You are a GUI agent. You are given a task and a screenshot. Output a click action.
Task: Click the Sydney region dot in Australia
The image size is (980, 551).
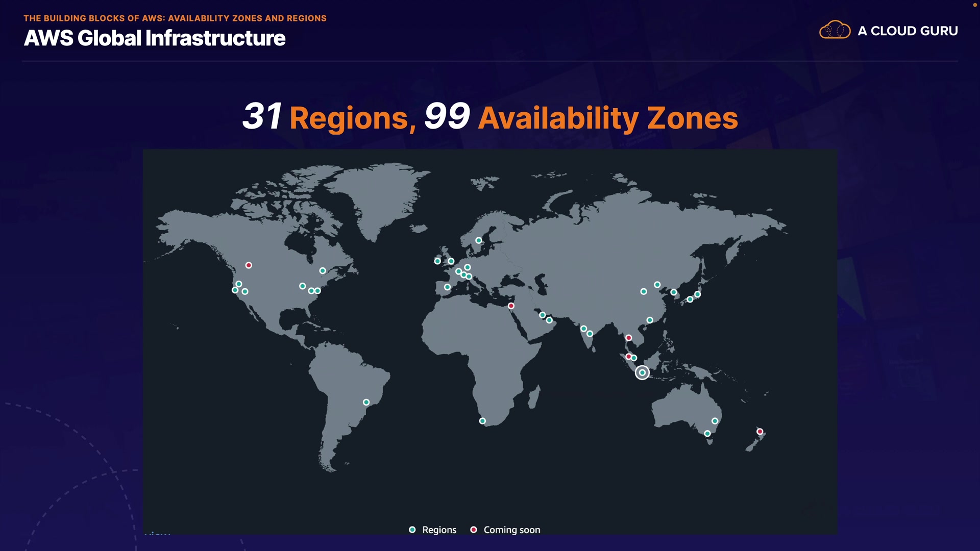pyautogui.click(x=715, y=421)
